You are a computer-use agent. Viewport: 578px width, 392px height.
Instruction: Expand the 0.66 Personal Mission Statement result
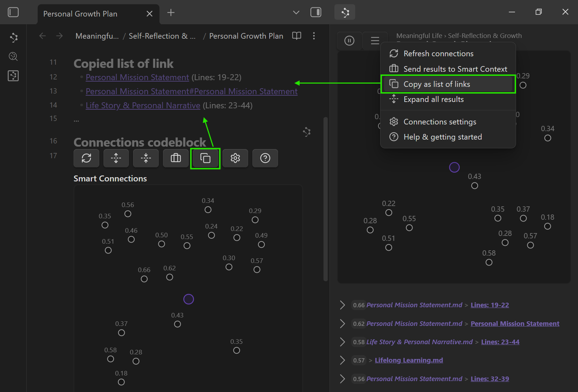pos(342,305)
